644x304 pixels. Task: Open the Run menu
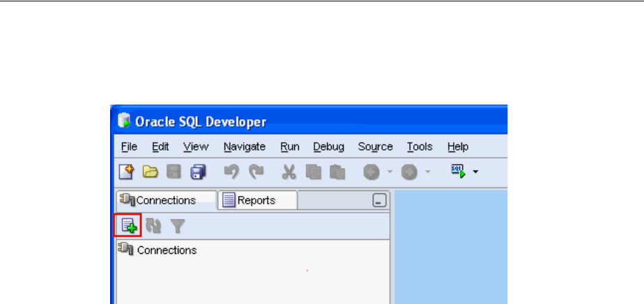[x=289, y=146]
